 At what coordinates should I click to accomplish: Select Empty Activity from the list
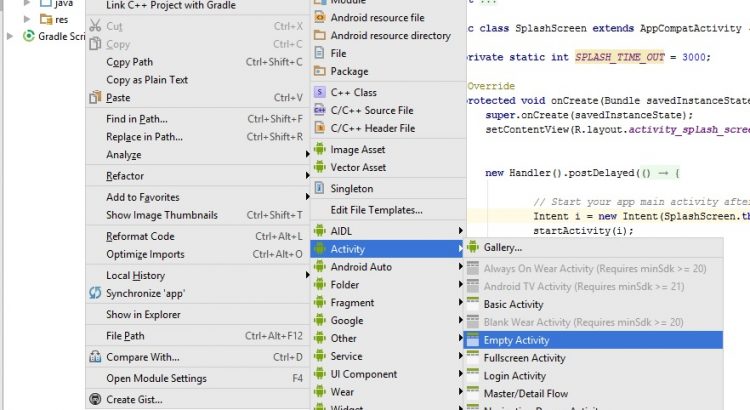click(516, 340)
